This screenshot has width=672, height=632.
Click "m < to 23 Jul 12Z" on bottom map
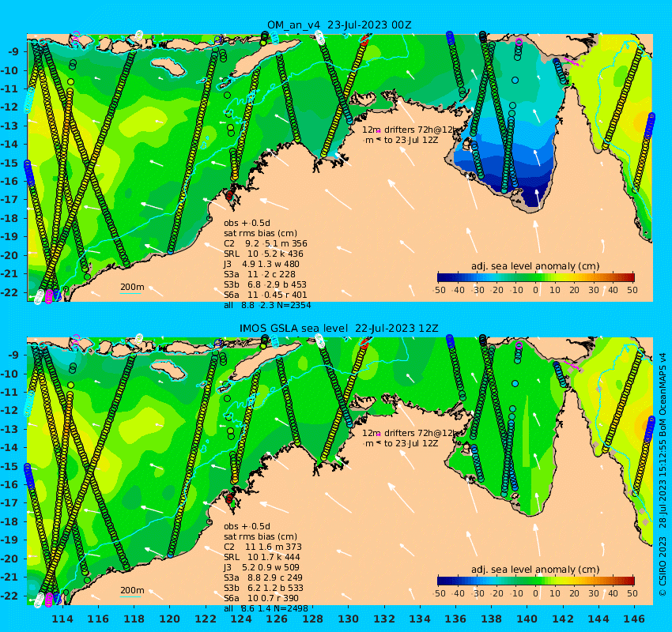(x=401, y=443)
